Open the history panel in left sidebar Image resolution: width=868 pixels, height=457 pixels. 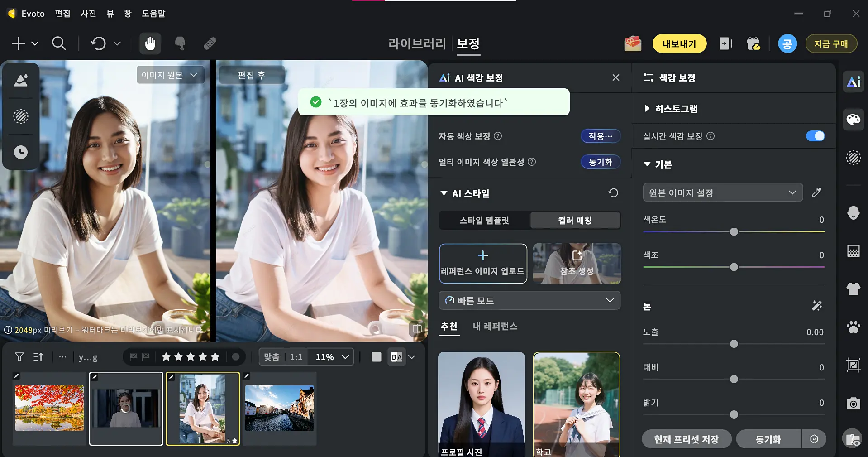(x=21, y=152)
